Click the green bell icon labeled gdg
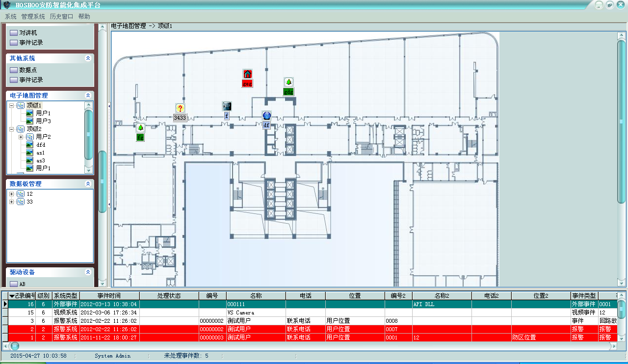Image resolution: width=628 pixels, height=364 pixels. (x=288, y=82)
